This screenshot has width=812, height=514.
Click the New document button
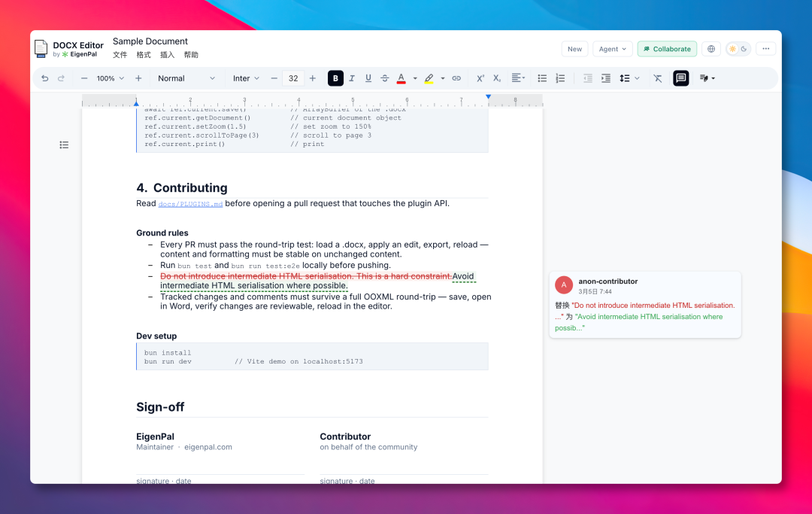(575, 49)
